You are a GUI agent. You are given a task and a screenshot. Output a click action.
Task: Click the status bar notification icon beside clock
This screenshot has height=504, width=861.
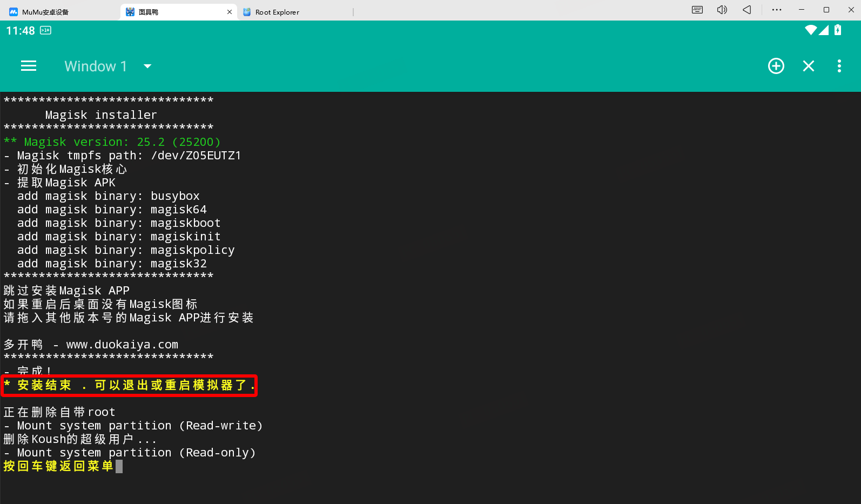coord(46,30)
